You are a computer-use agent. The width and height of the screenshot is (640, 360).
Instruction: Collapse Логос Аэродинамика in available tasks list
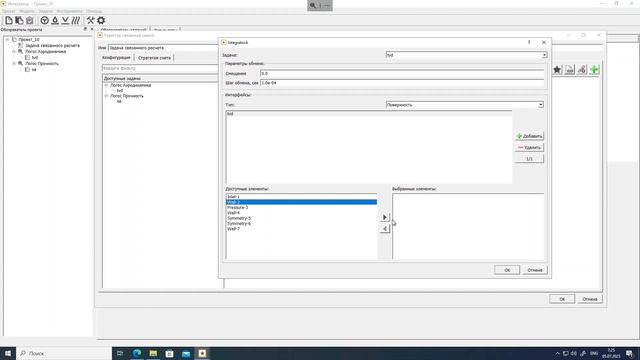pos(106,85)
